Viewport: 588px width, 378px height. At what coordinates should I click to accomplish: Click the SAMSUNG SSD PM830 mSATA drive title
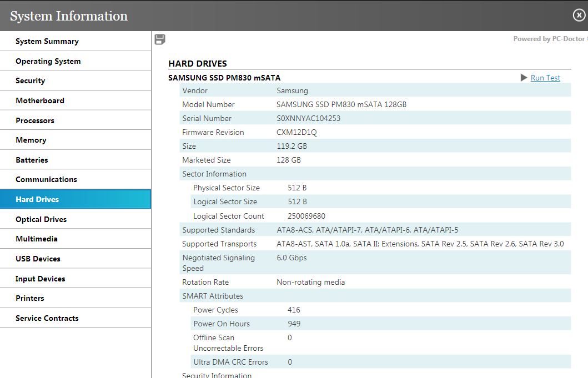(224, 78)
